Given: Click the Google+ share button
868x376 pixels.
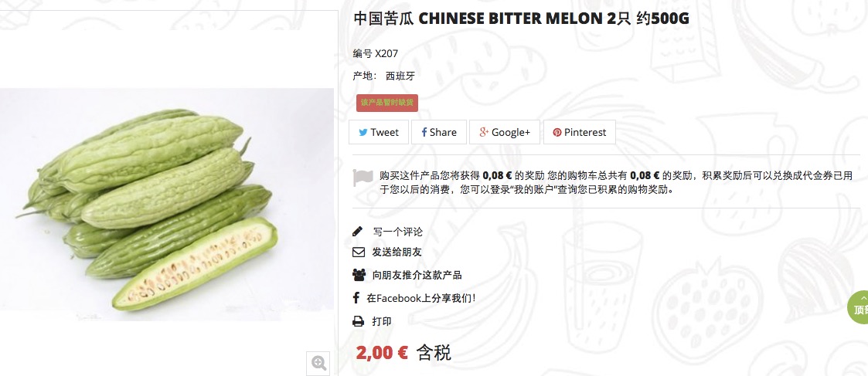Looking at the screenshot, I should pos(505,132).
